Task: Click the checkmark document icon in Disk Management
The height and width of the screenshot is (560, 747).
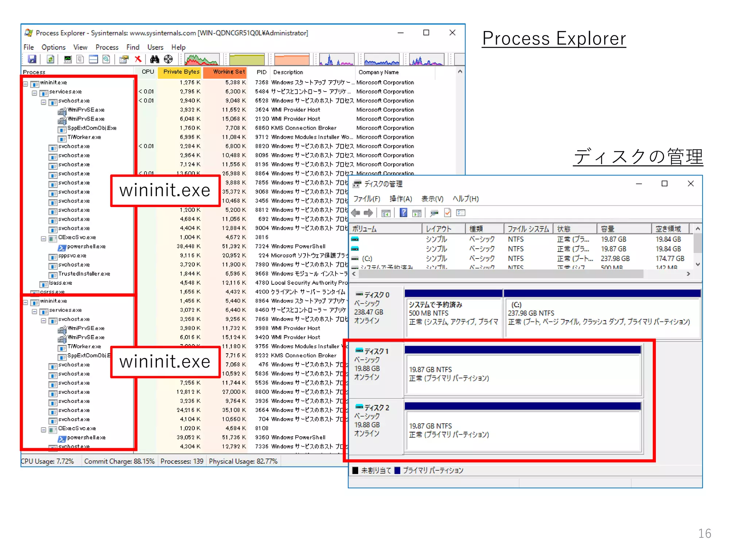Action: (448, 213)
